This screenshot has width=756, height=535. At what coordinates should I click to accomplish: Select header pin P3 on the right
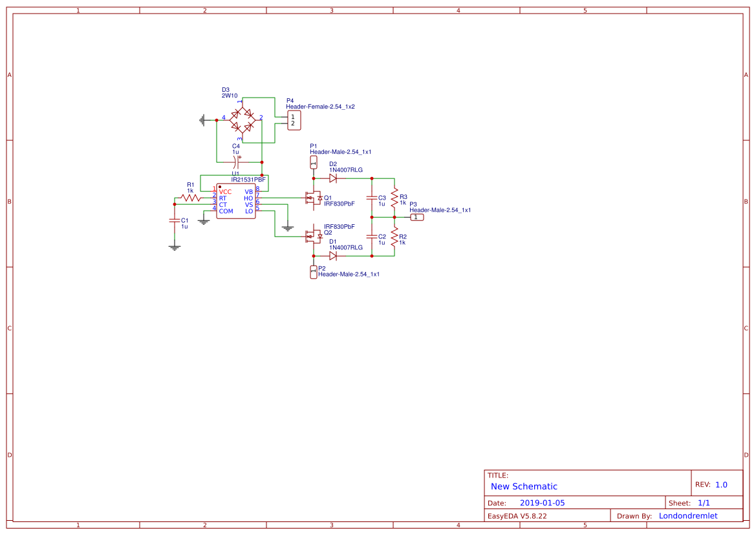click(416, 218)
